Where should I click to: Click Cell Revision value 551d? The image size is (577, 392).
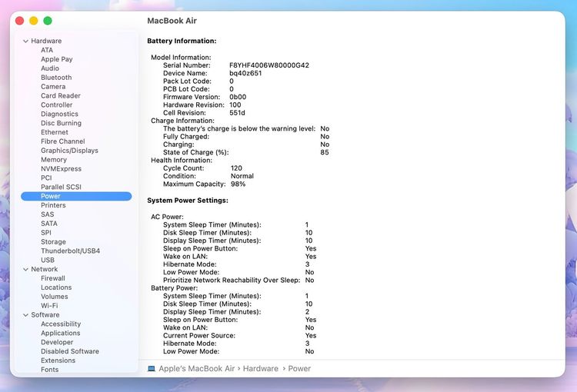[x=237, y=113]
